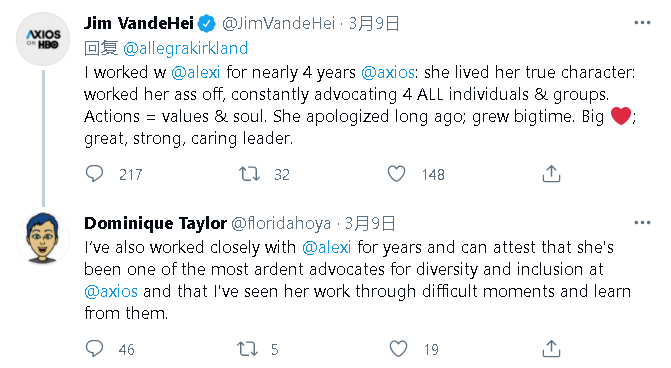Open Dominique Taylor's profile name

point(155,223)
